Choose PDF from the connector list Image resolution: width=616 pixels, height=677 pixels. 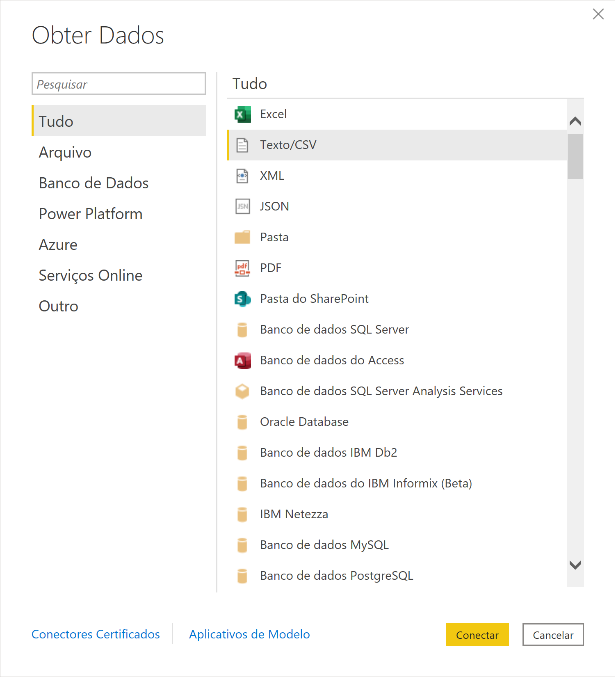(397, 268)
